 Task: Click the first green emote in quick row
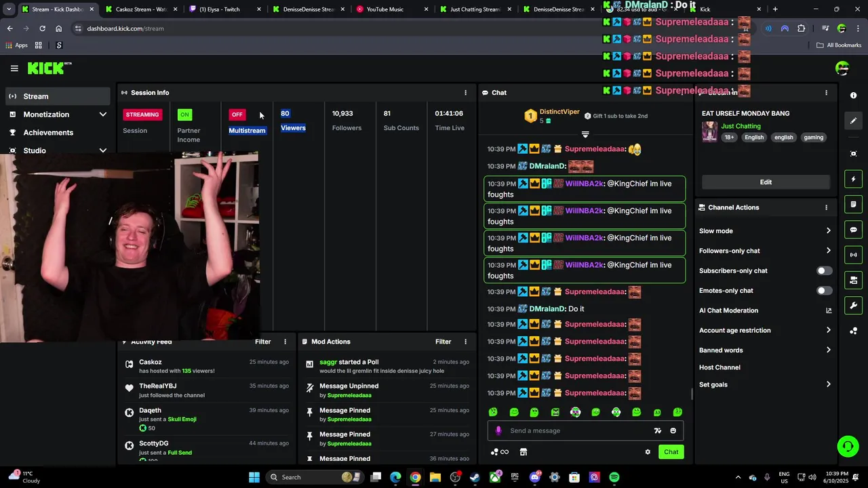(x=493, y=412)
